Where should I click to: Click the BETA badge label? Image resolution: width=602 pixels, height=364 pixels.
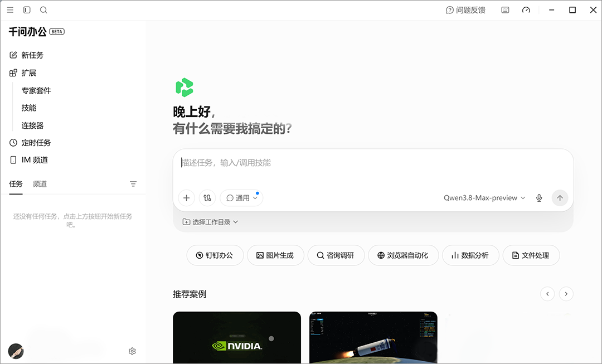[57, 31]
